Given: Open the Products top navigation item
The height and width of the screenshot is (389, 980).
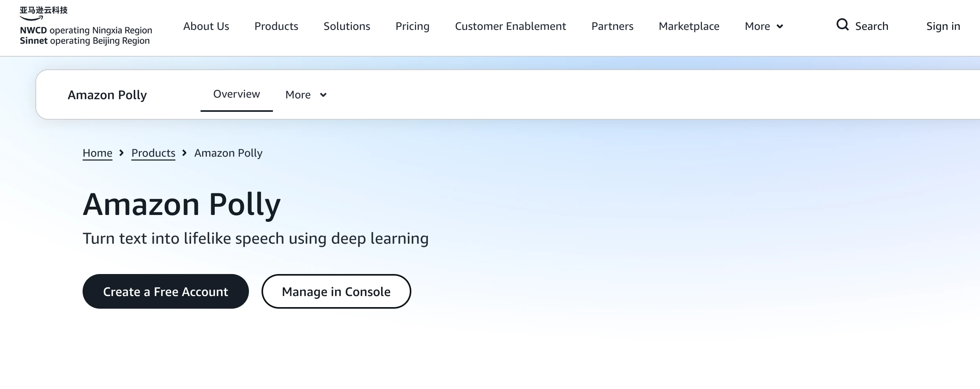Looking at the screenshot, I should 276,26.
